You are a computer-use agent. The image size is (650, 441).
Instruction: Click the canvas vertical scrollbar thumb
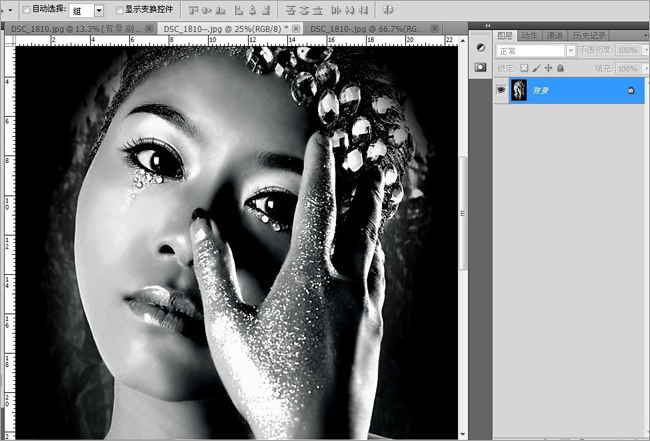point(463,213)
